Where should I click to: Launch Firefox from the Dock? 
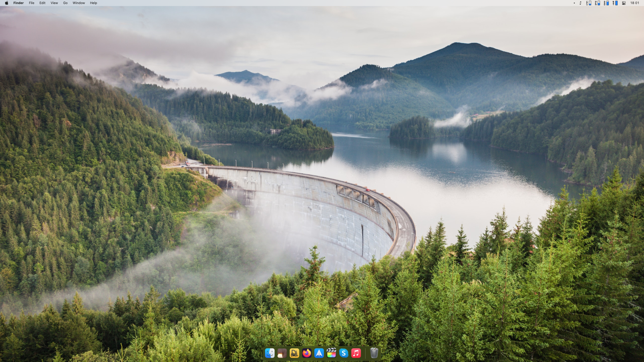pos(307,353)
